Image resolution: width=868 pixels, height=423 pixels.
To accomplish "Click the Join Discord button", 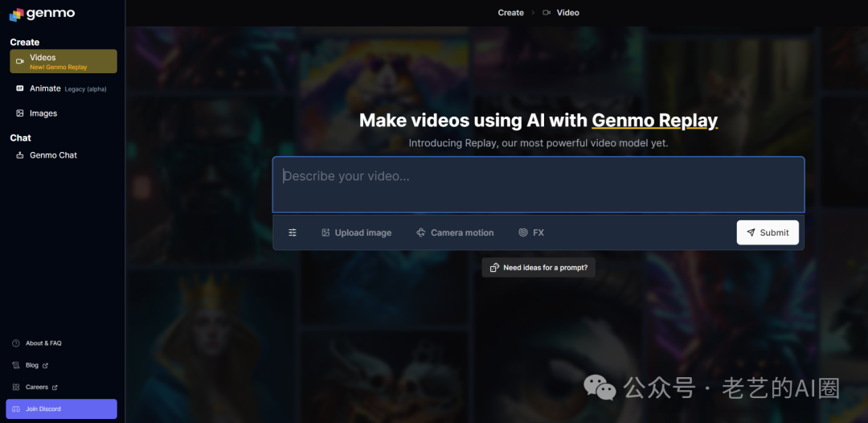I will pyautogui.click(x=61, y=409).
